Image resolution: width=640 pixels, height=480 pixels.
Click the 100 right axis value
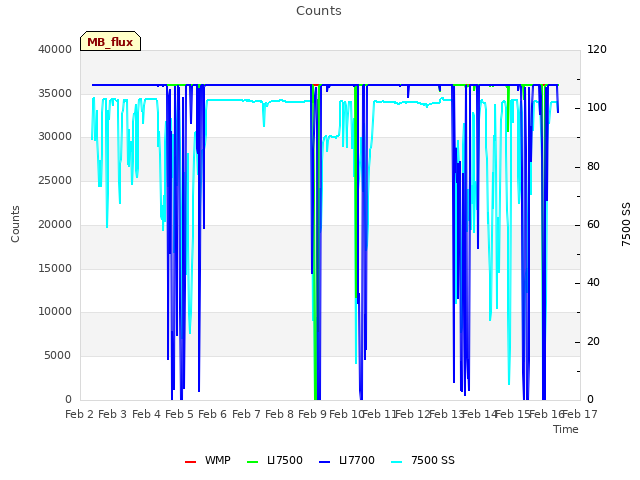597,108
